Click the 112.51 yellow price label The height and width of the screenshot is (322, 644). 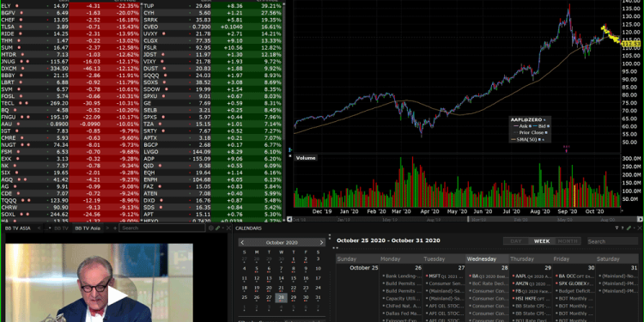coord(632,44)
